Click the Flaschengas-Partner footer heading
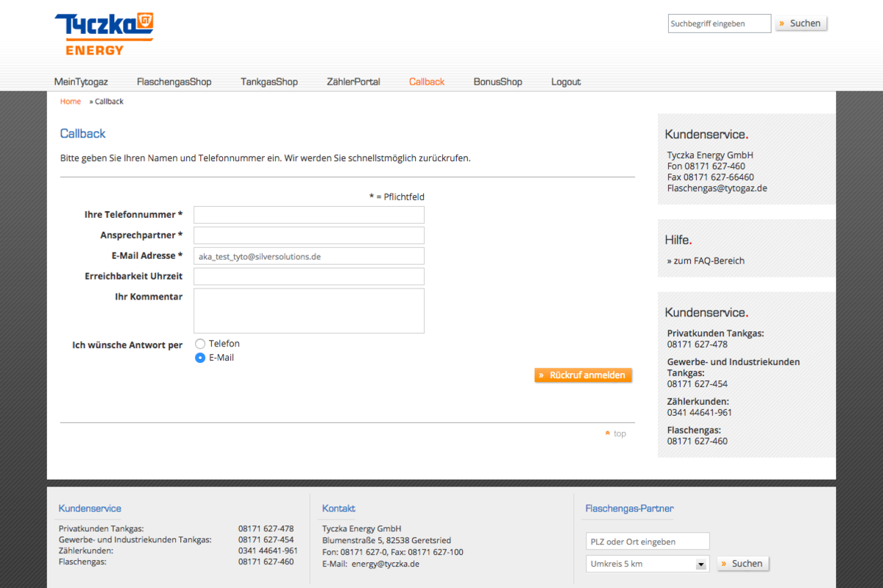The height and width of the screenshot is (588, 883). (629, 509)
